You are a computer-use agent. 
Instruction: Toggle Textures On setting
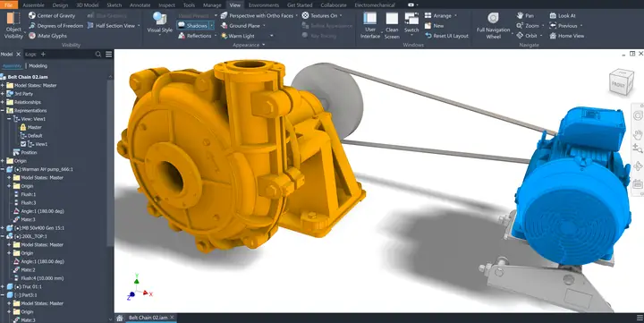(x=320, y=15)
